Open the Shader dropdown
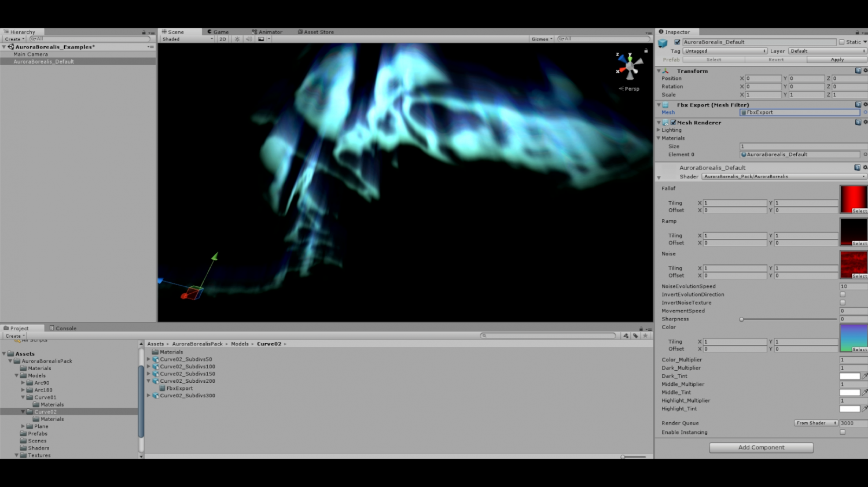This screenshot has width=868, height=487. (784, 176)
